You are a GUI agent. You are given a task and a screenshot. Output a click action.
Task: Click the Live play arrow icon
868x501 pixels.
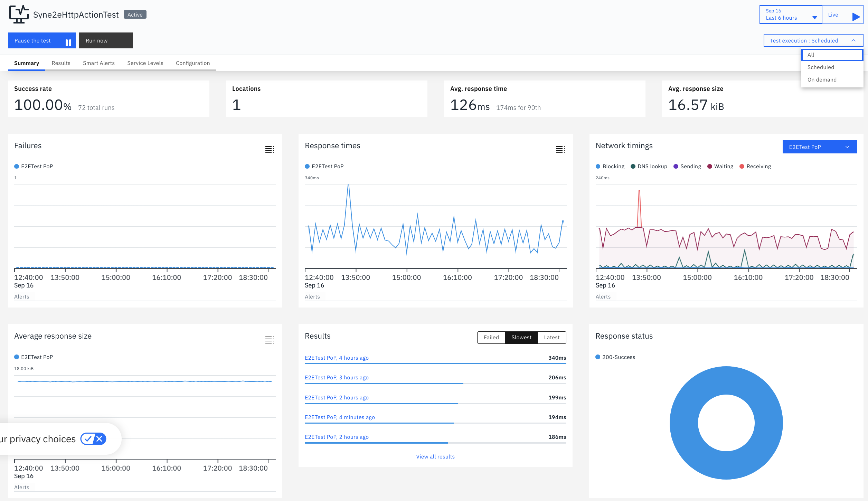coord(856,16)
